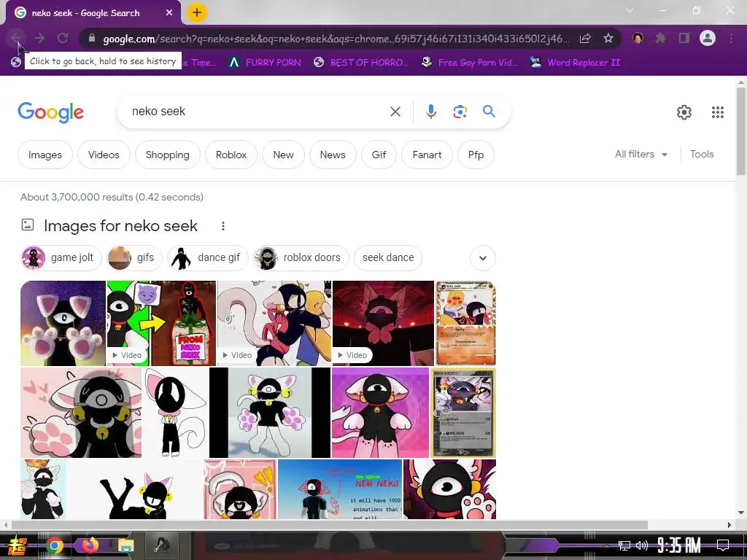Click the gifs suggestion chip
Screen dimensions: 747x560
point(134,257)
